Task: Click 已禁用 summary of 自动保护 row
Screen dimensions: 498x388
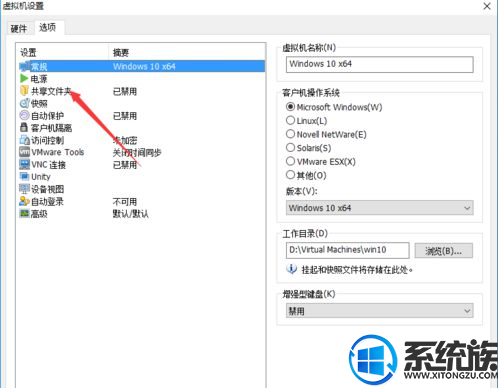Action: click(125, 116)
